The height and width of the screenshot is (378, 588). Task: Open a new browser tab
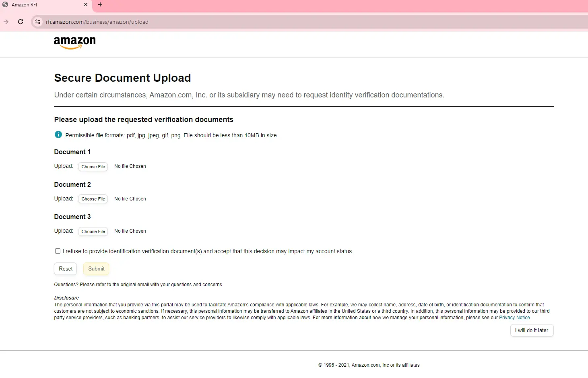point(100,4)
